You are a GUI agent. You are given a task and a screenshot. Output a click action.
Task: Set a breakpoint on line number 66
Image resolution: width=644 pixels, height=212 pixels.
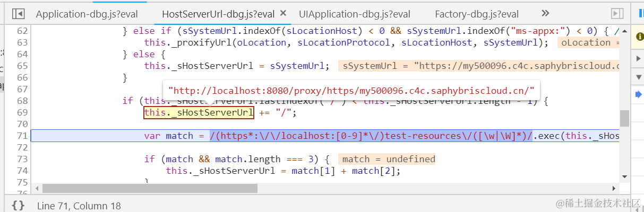[22, 77]
